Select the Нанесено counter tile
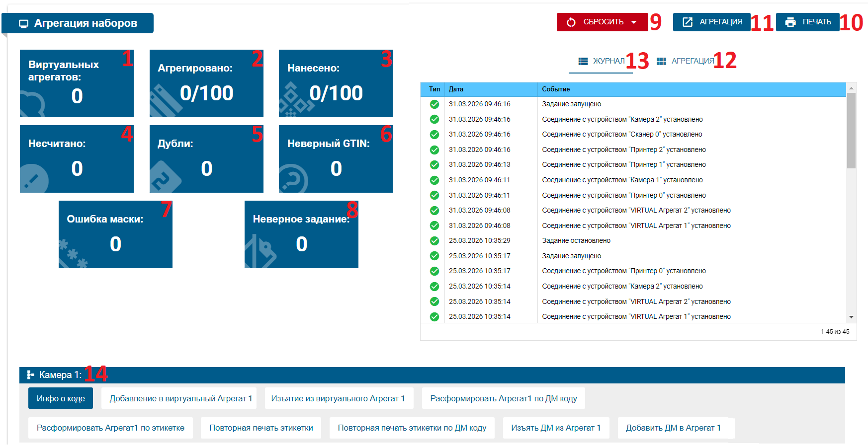This screenshot has height=447, width=868. click(336, 83)
